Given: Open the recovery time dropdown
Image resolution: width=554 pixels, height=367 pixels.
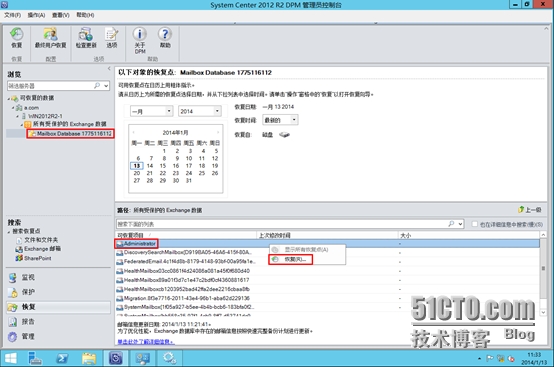Looking at the screenshot, I should coord(294,120).
